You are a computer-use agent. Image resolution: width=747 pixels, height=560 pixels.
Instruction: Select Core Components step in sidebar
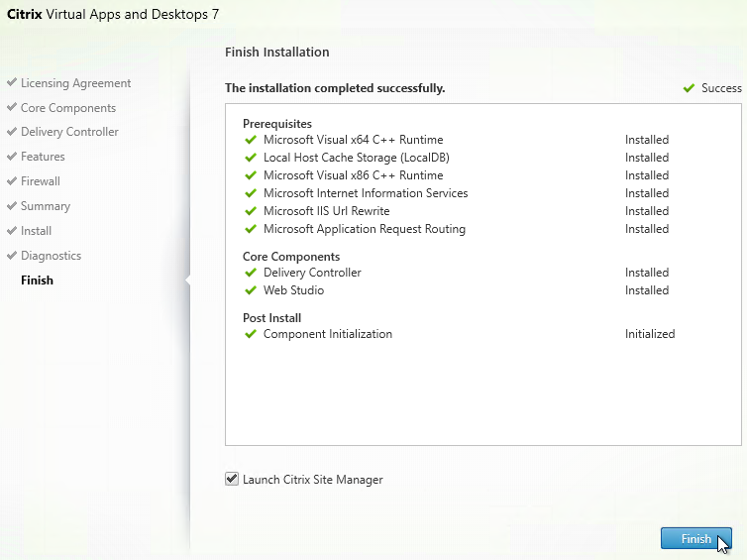click(67, 108)
